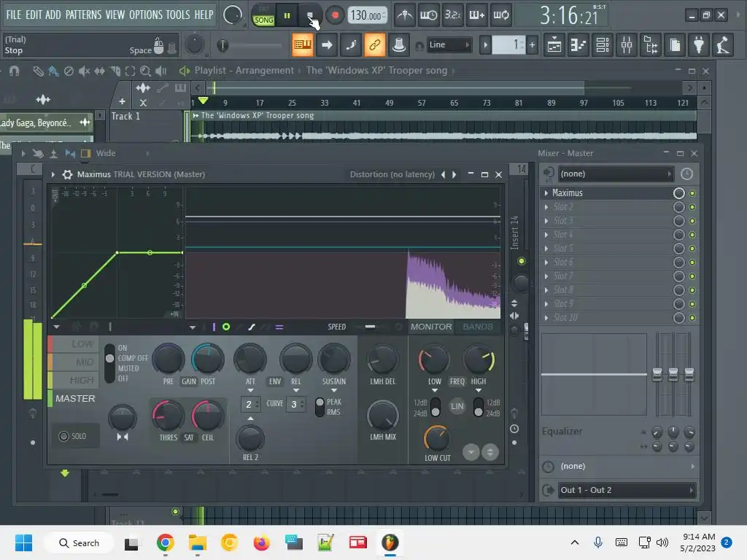Toggle the loop recording icon
Viewport: 747px width, 560px height.
coord(501,15)
